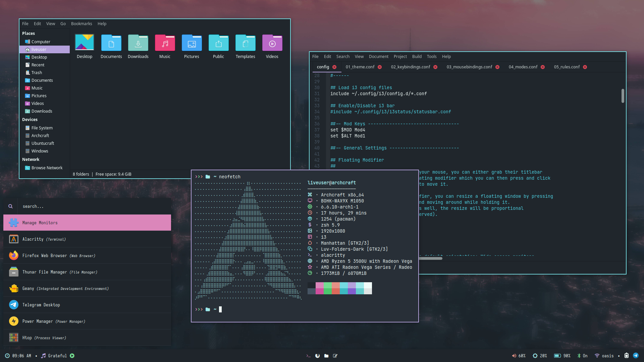644x362 pixels.
Task: Open the Downloads folder icon
Action: (x=138, y=44)
